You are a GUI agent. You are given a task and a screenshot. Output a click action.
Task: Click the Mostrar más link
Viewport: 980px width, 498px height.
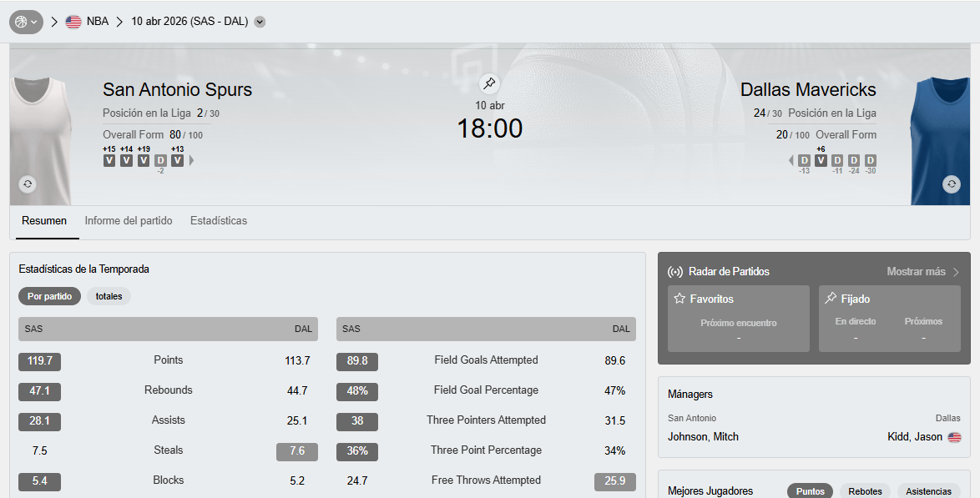tap(916, 271)
